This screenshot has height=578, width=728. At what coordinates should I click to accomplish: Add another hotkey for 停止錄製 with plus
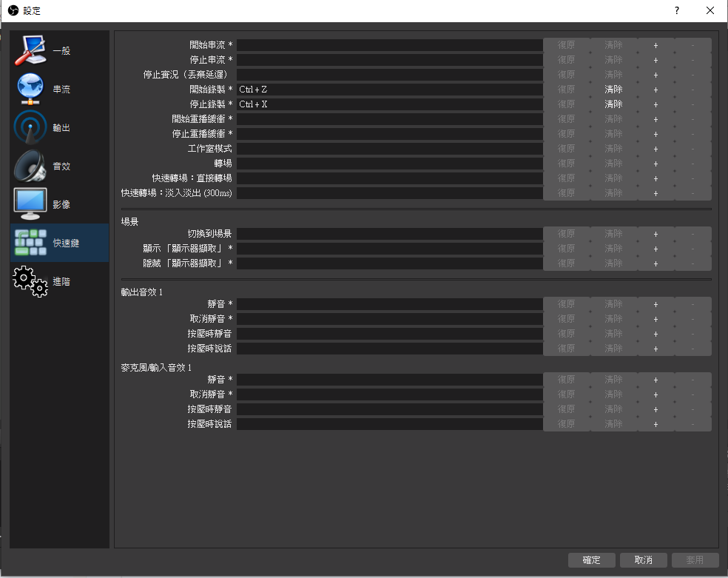click(x=655, y=104)
